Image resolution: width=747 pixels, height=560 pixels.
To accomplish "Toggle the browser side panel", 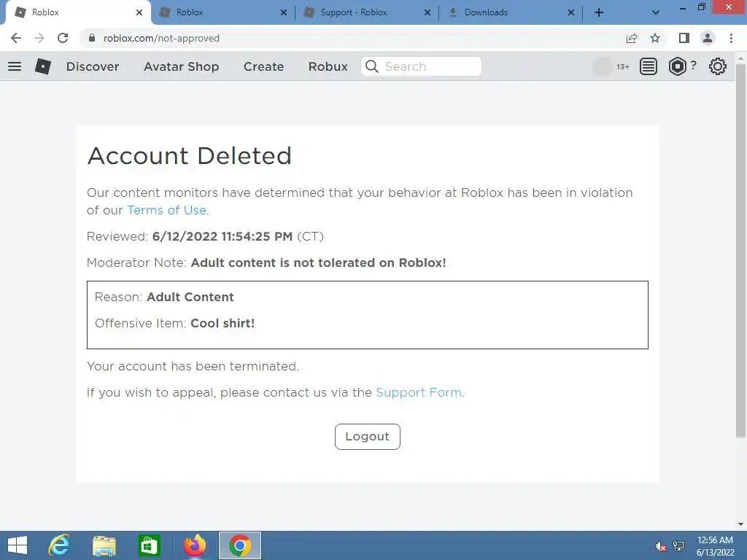I will (x=684, y=38).
